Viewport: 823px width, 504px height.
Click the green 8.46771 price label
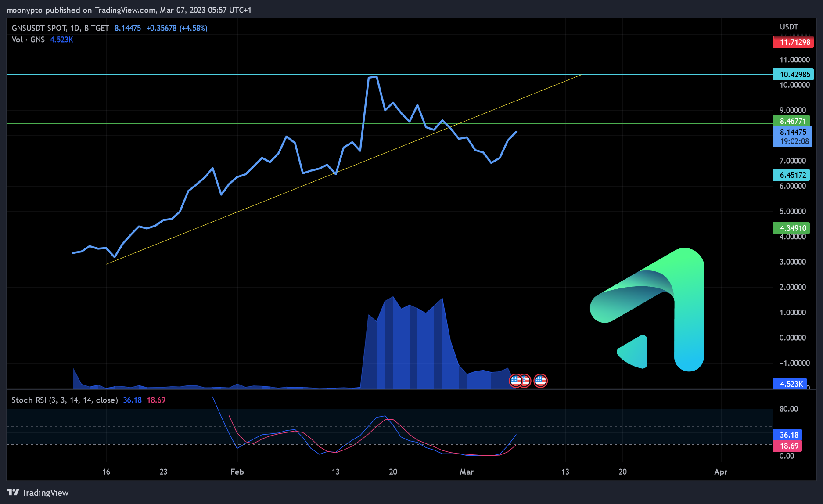point(791,121)
